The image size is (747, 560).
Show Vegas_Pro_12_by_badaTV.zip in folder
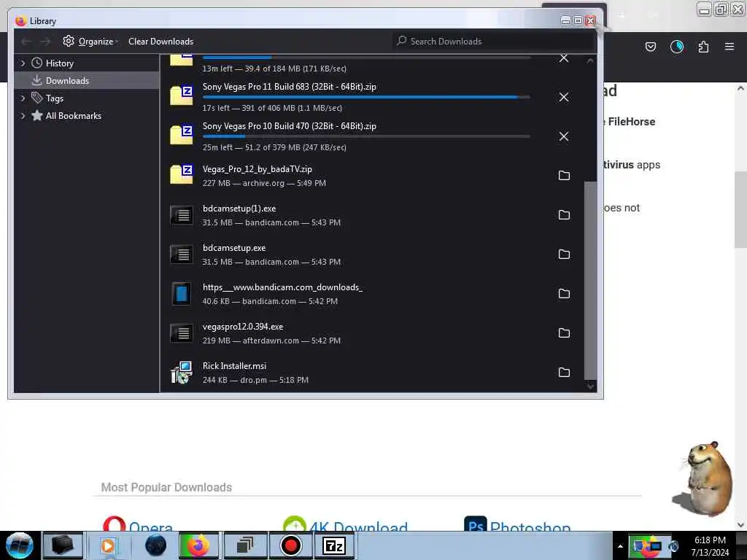(x=564, y=176)
